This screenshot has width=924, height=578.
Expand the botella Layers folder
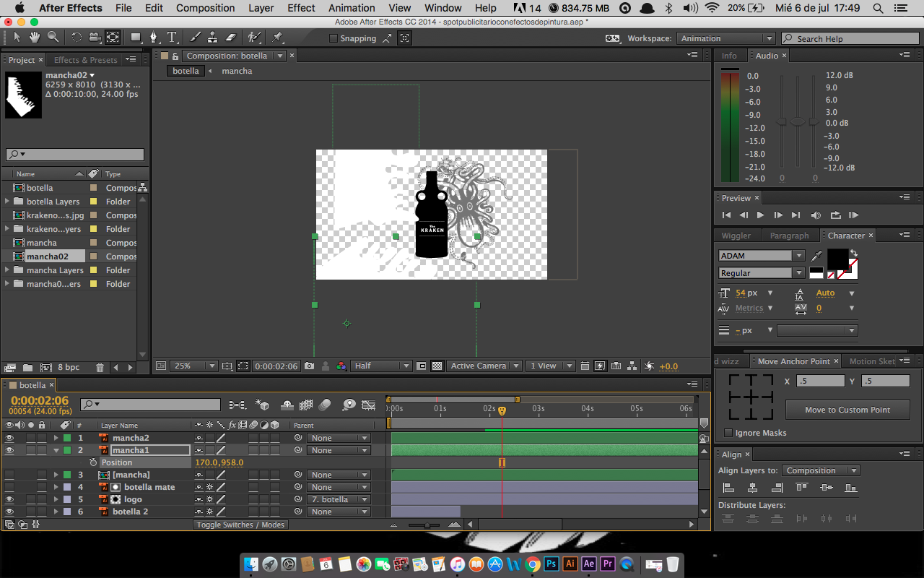(x=7, y=202)
